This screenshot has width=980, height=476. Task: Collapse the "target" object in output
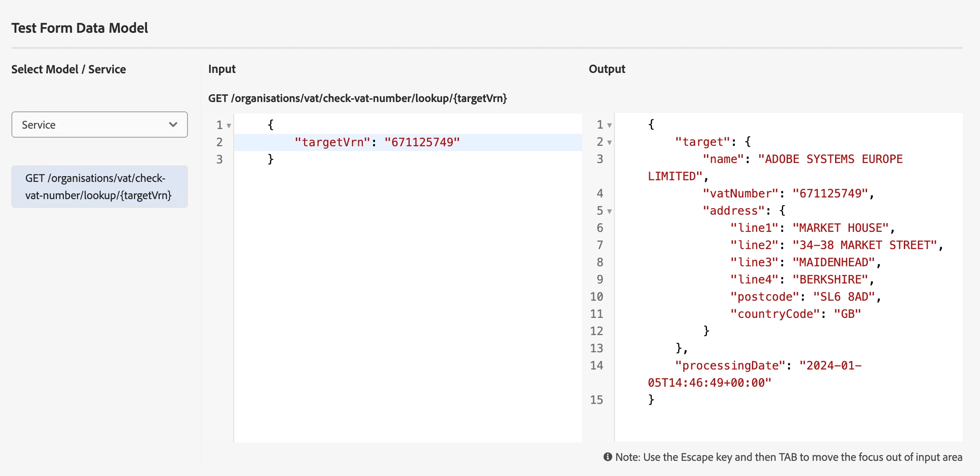click(609, 143)
